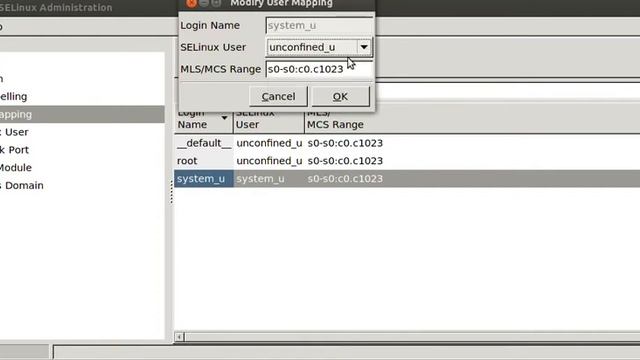Sort by the Login Name column header
The height and width of the screenshot is (360, 640).
pos(204,119)
